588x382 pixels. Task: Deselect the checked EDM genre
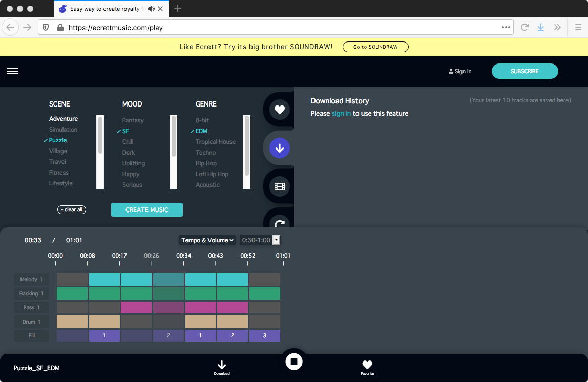[201, 131]
